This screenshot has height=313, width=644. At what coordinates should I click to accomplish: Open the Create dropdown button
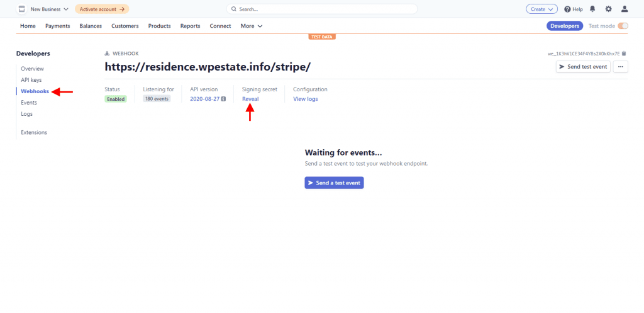tap(541, 9)
